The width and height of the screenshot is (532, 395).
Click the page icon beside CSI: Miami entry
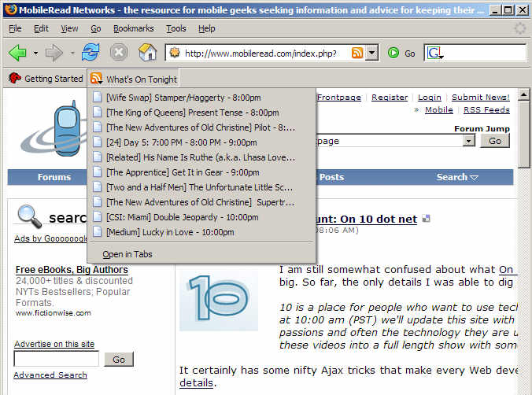[x=98, y=217]
